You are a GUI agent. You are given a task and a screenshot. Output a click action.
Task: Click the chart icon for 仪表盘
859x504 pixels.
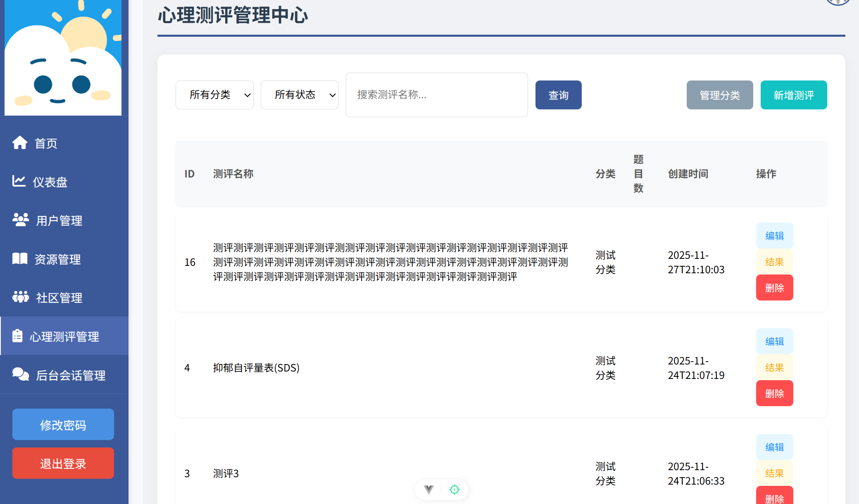[x=19, y=181]
